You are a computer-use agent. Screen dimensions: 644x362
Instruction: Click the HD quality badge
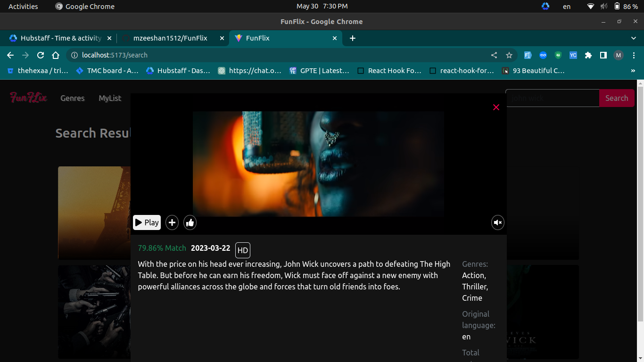(x=243, y=250)
